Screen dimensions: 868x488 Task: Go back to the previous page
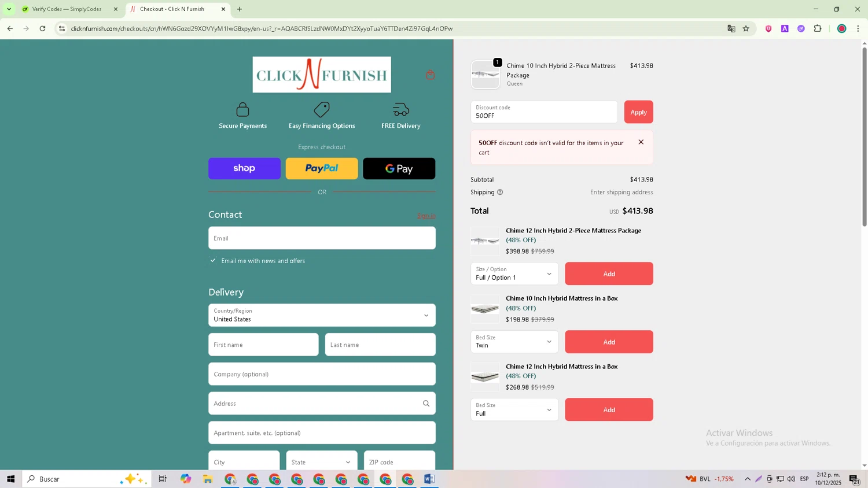pyautogui.click(x=10, y=28)
